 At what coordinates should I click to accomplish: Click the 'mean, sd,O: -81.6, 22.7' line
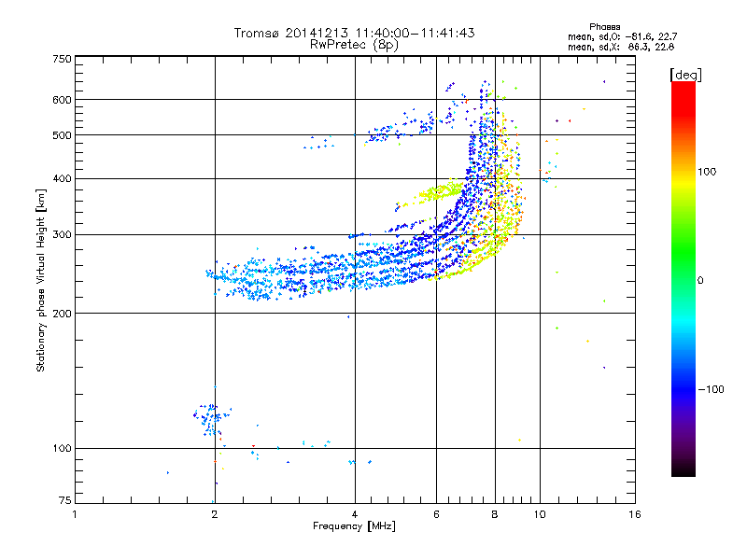pyautogui.click(x=622, y=36)
